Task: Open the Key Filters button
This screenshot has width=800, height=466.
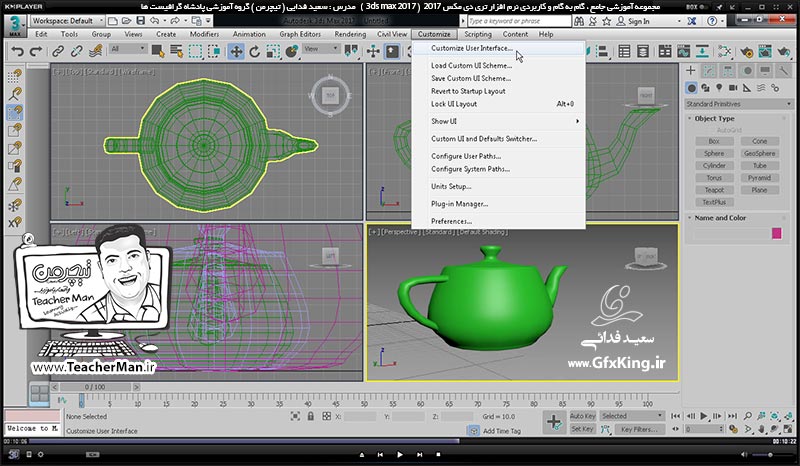Action: [x=639, y=429]
